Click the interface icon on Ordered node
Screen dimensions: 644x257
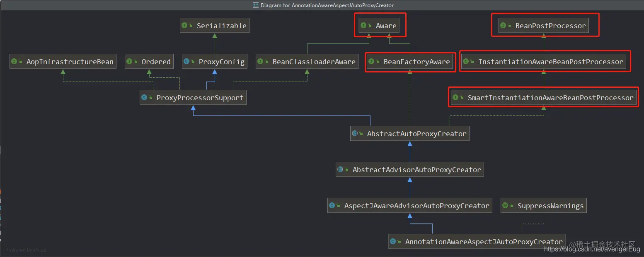click(x=129, y=62)
